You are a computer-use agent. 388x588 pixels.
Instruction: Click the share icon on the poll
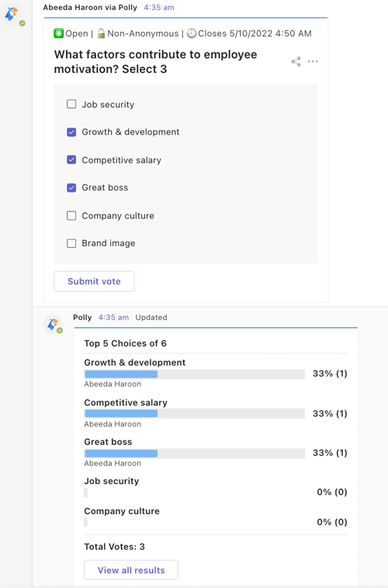296,61
